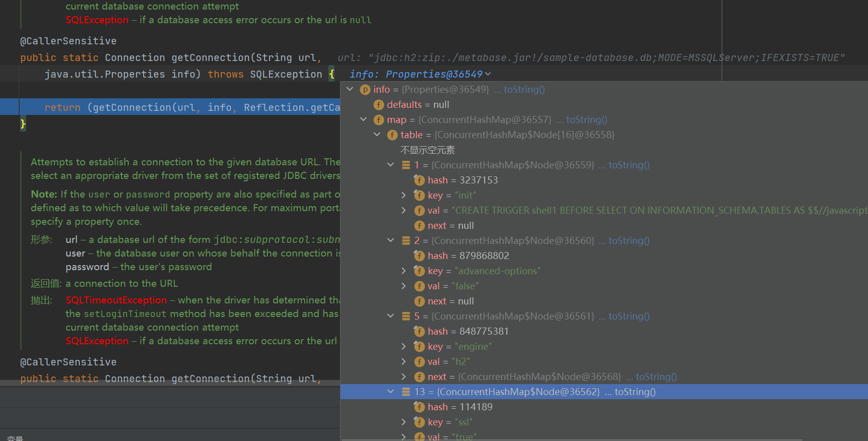The width and height of the screenshot is (868, 441).
Task: Click toString() link on map row
Action: pos(586,119)
